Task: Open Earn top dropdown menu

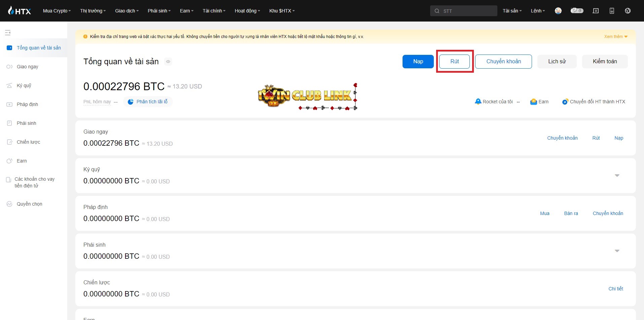Action: tap(187, 11)
